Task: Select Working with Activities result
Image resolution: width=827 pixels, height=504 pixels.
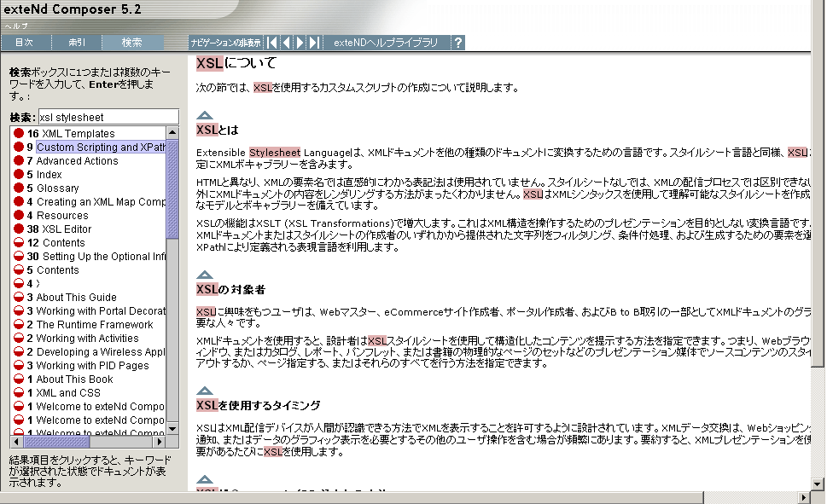Action: pyautogui.click(x=83, y=339)
